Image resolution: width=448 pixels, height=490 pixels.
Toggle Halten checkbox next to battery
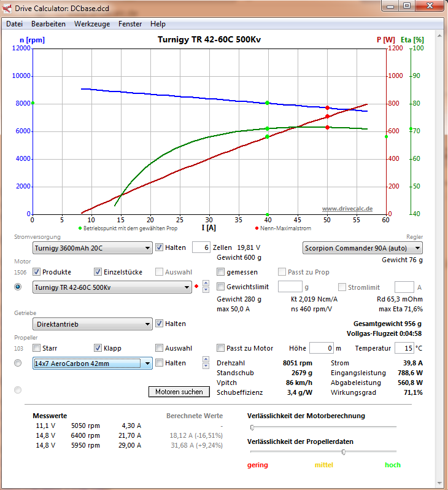point(160,247)
